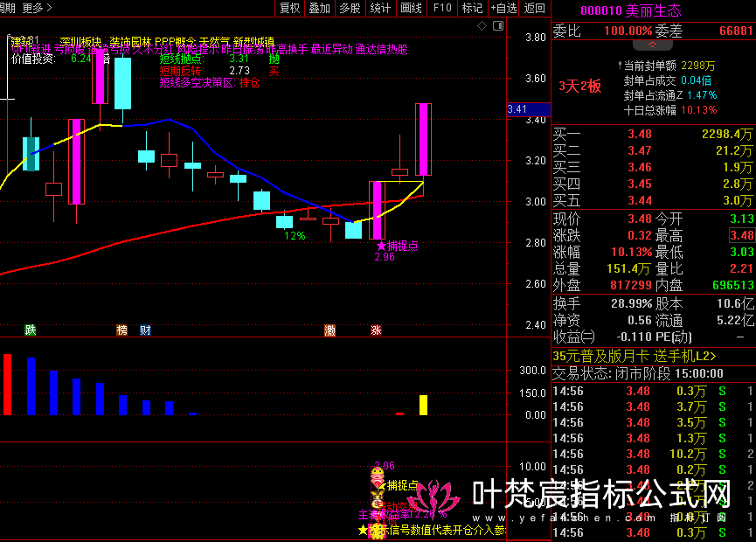Click the stock title 000010 美丽生态

coord(631,10)
